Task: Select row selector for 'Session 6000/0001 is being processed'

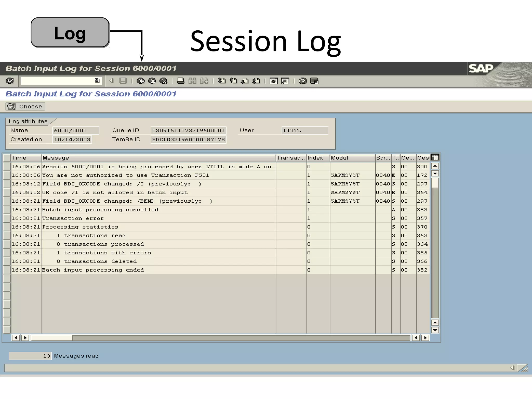Action: click(x=7, y=167)
